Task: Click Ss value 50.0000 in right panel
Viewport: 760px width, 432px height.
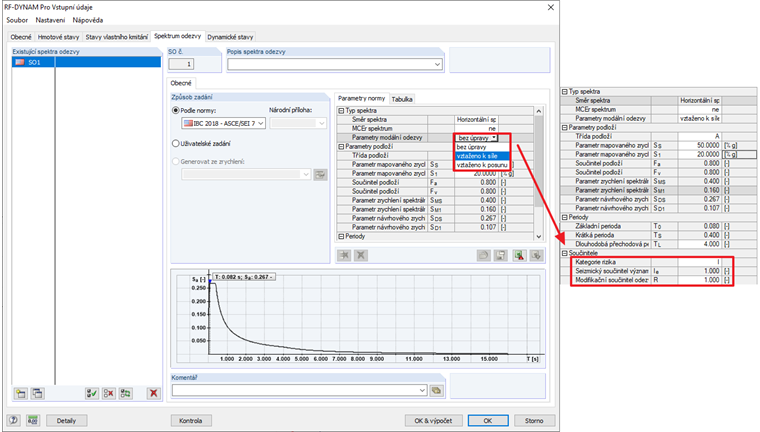Action: 700,145
